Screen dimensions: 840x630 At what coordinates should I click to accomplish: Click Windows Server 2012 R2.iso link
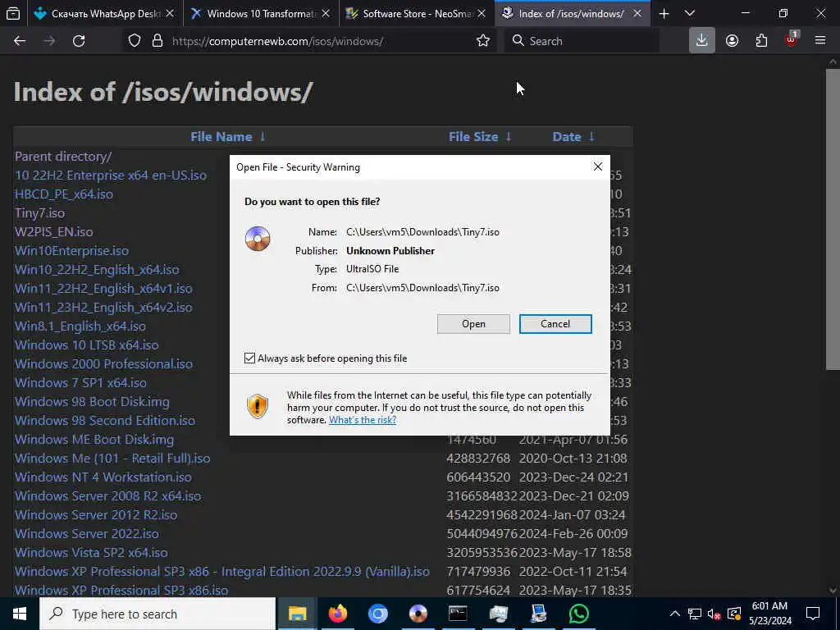click(96, 515)
